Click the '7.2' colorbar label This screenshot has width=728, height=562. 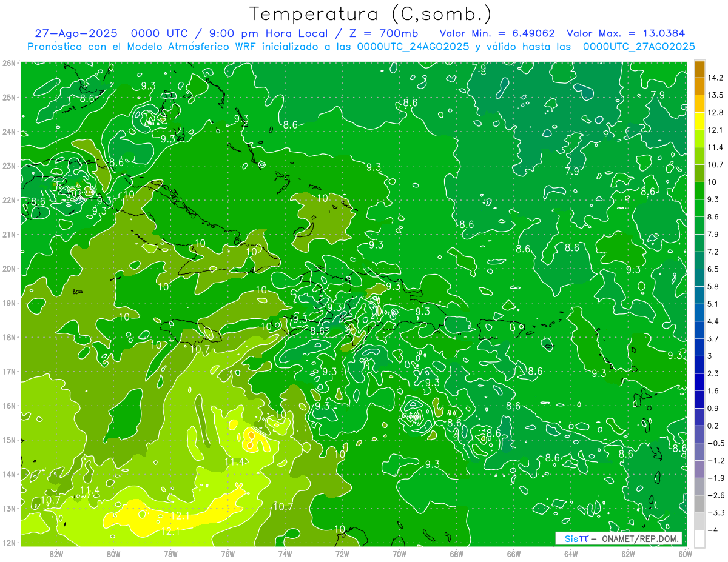(713, 252)
